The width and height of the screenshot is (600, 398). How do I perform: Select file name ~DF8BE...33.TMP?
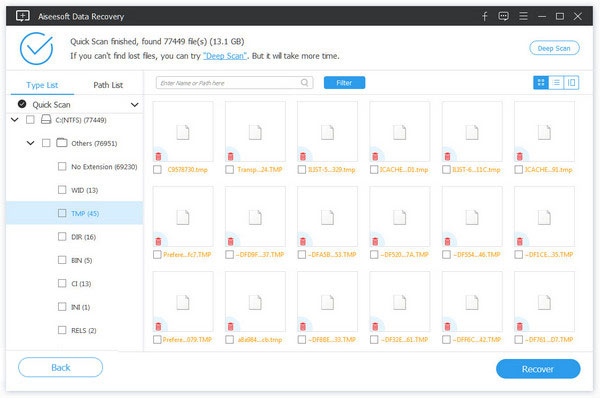coord(332,339)
